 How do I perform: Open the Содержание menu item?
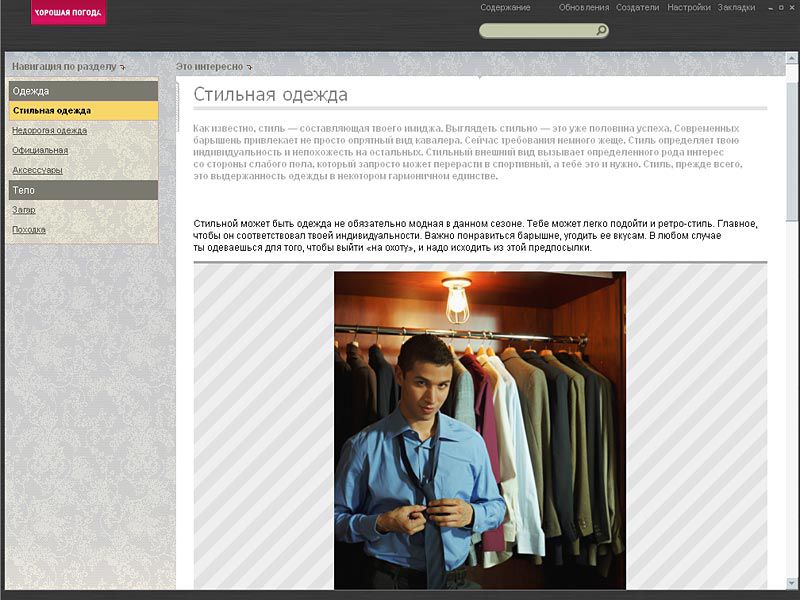(x=505, y=8)
